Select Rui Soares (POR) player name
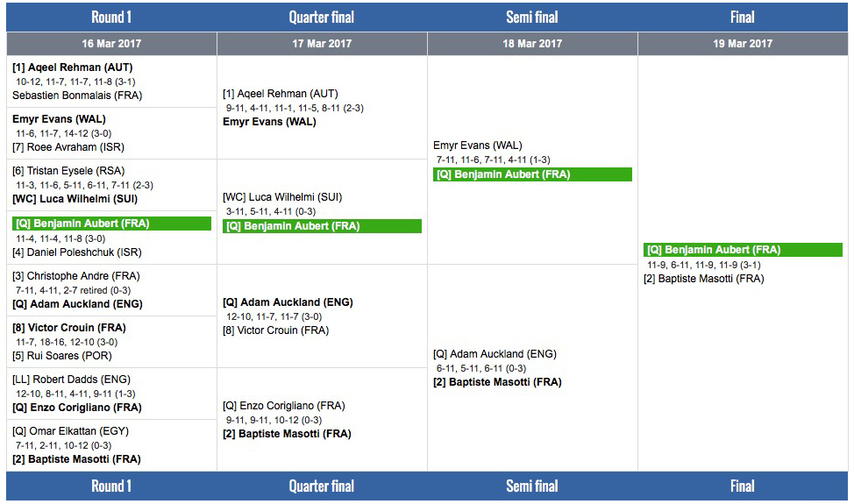Screen dimensions: 854x504 (62, 356)
